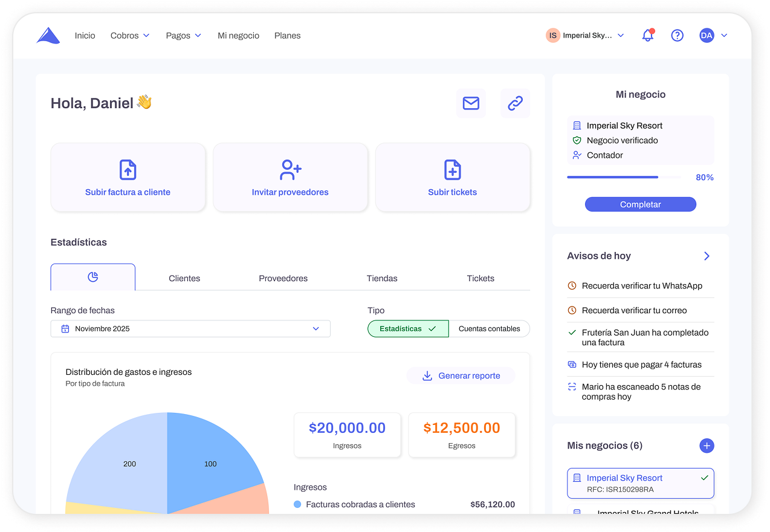Click the chain link share icon
Image resolution: width=770 pixels, height=532 pixels.
pyautogui.click(x=515, y=103)
